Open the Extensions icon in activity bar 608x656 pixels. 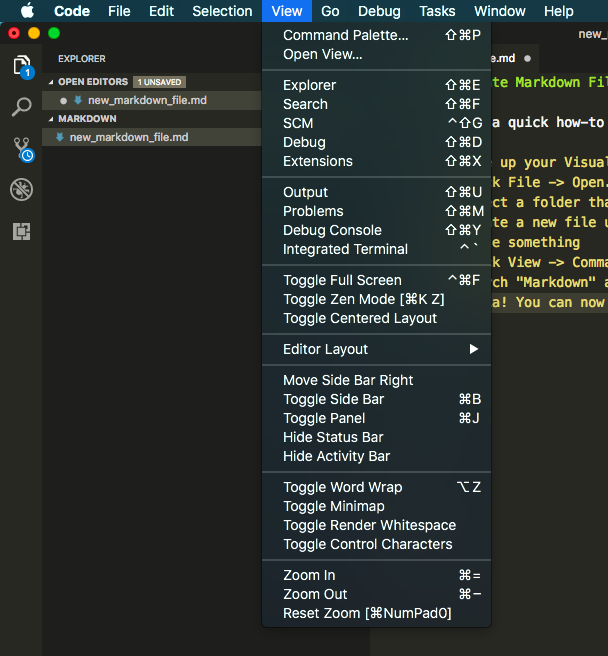click(x=21, y=231)
